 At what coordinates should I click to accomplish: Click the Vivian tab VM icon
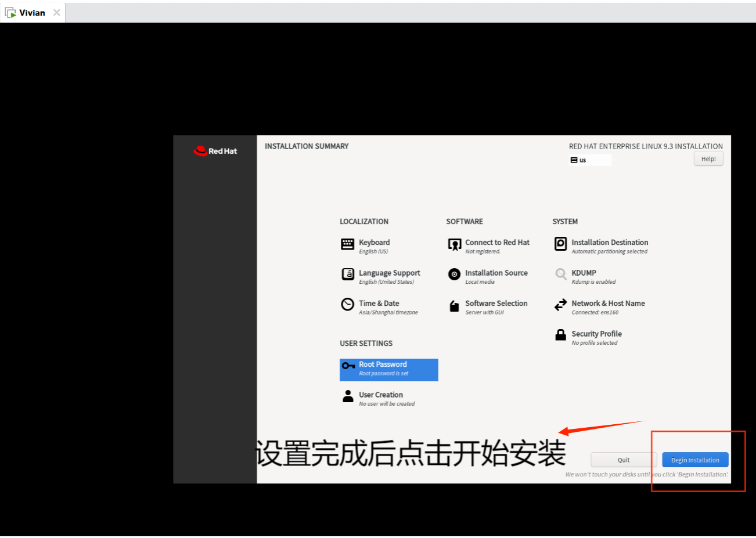pyautogui.click(x=10, y=12)
